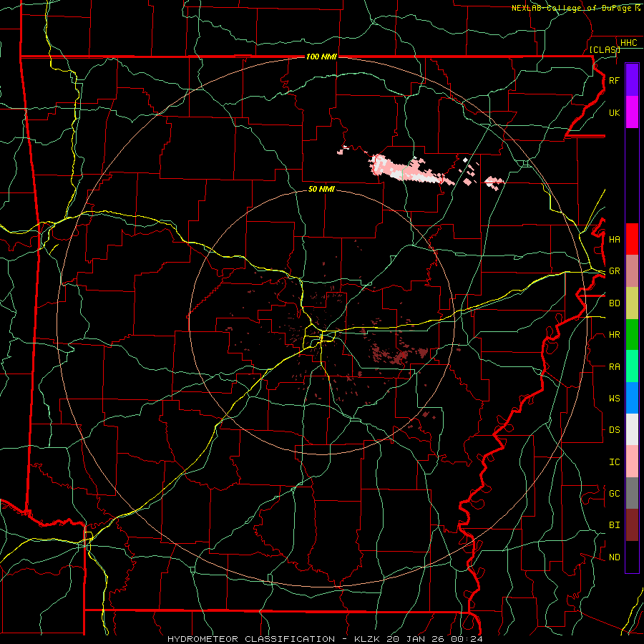Click the KLZK radar site identifier
The width and height of the screenshot is (644, 644).
tap(368, 639)
